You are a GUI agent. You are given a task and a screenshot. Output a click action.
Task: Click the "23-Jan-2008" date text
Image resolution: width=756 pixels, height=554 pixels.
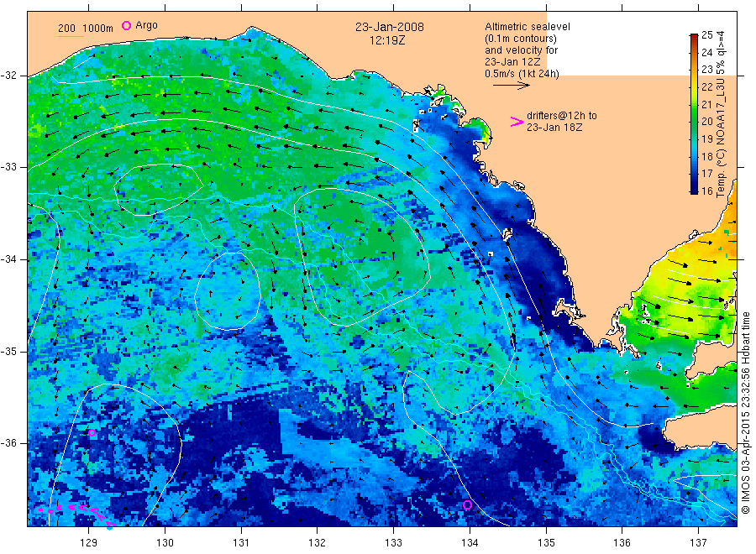pos(390,27)
